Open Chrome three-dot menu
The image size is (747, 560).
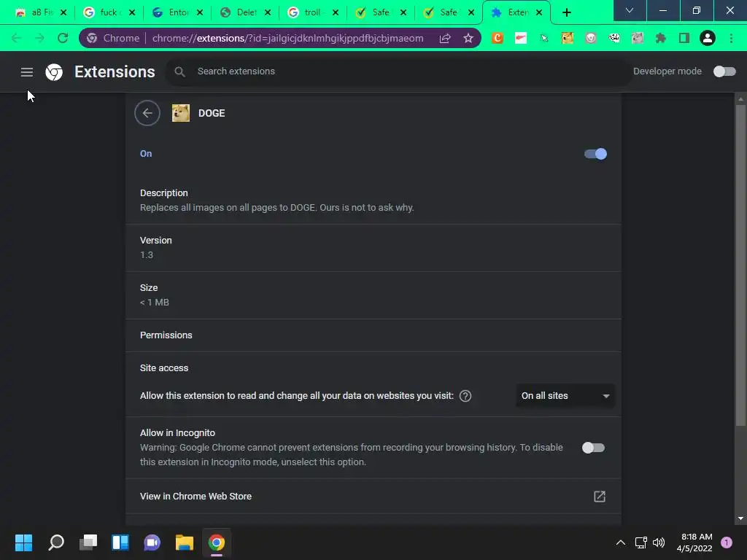[731, 38]
